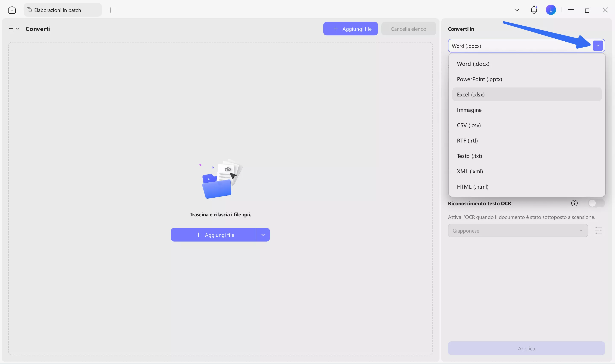Screen dimensions: 615x364
Task: Open the notifications bell icon
Action: click(x=534, y=10)
